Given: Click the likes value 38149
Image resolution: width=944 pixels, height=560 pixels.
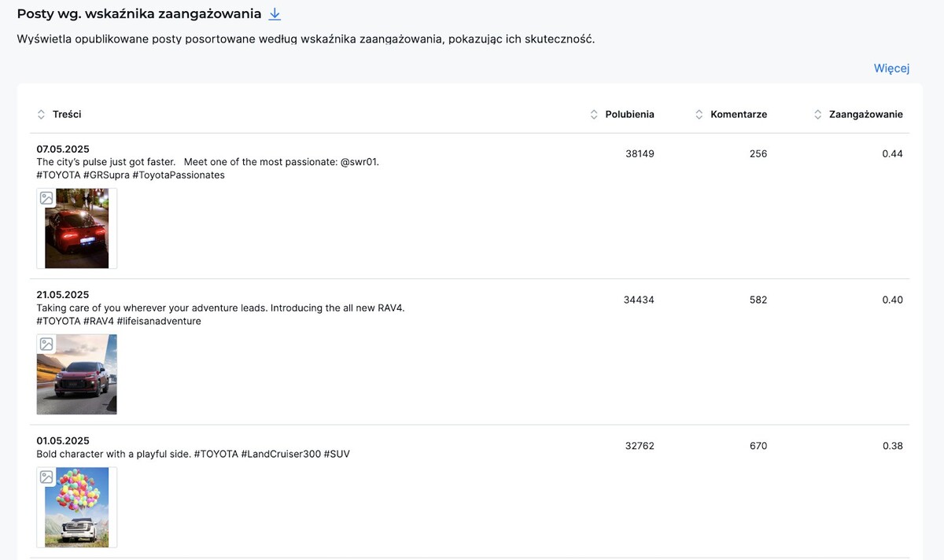Looking at the screenshot, I should pyautogui.click(x=640, y=154).
